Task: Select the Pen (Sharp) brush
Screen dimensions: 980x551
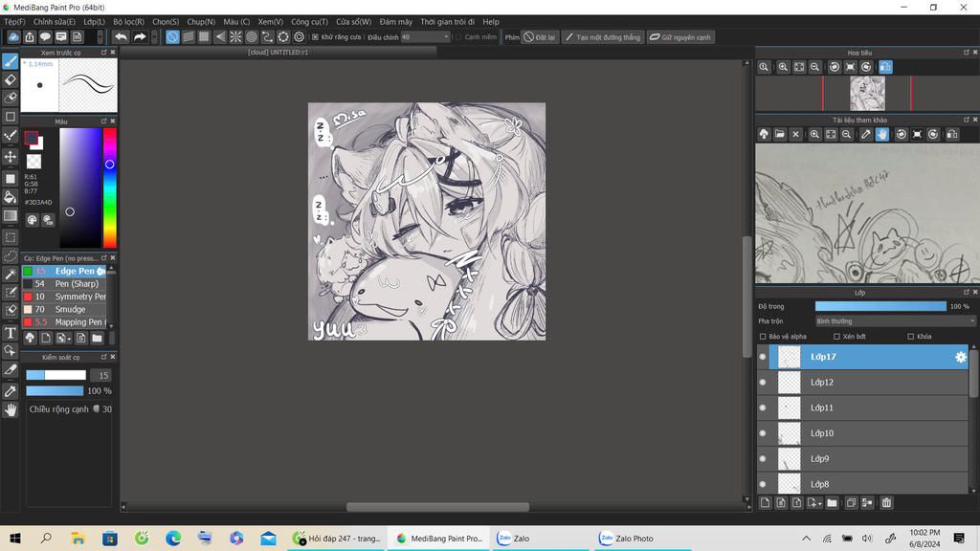Action: point(64,283)
